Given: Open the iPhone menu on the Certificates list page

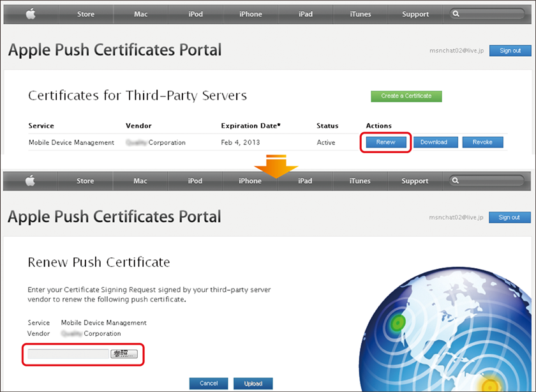Looking at the screenshot, I should coord(251,14).
